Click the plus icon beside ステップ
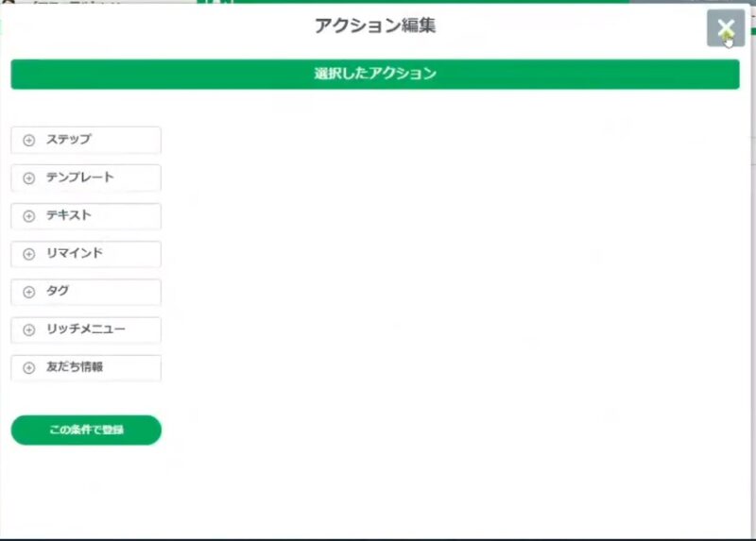 coord(29,140)
